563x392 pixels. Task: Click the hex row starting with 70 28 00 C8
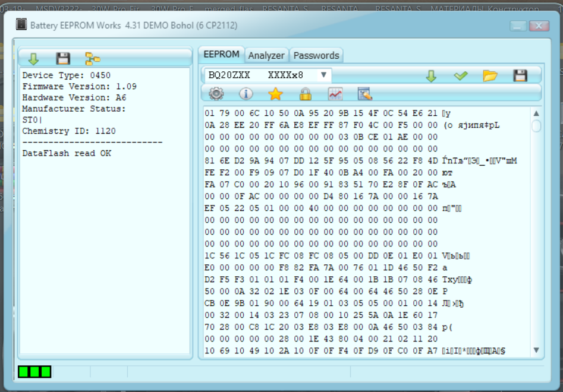(329, 327)
